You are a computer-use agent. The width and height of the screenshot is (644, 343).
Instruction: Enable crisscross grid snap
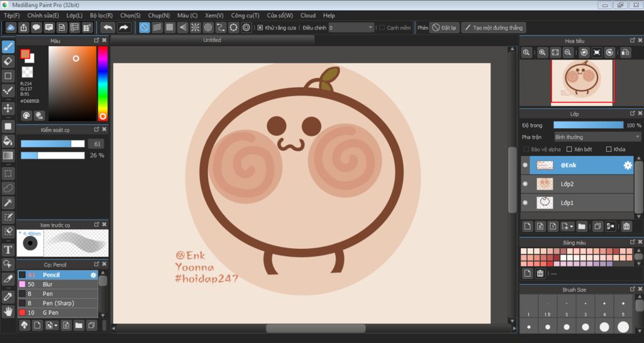170,28
